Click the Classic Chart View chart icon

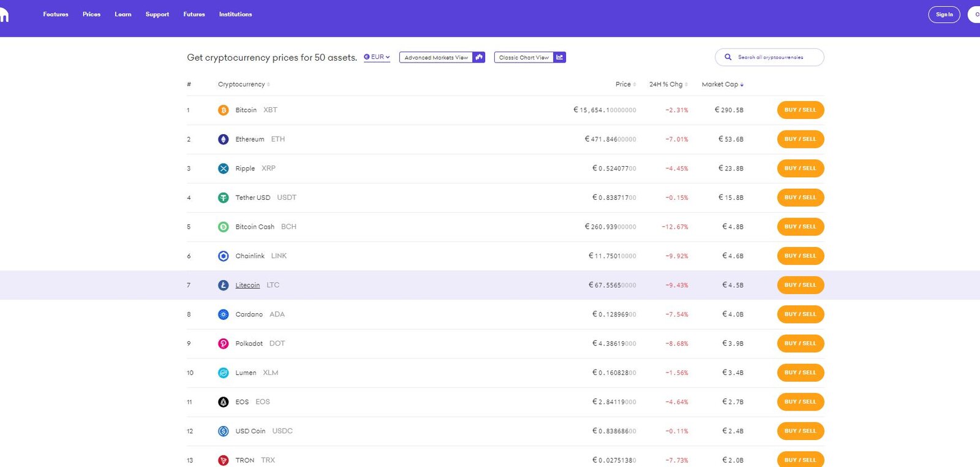pyautogui.click(x=560, y=57)
